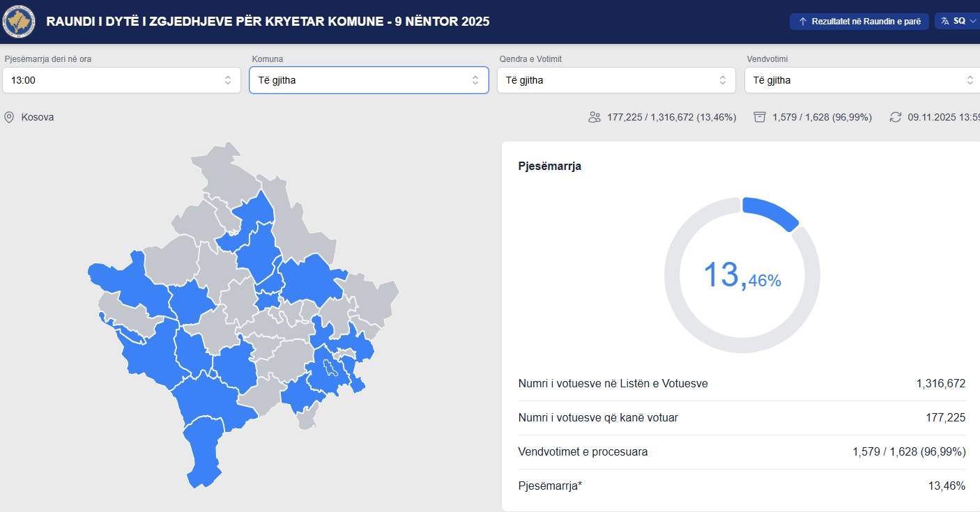This screenshot has height=512, width=980.
Task: Click the language translate icon next to SQ
Action: pyautogui.click(x=945, y=22)
